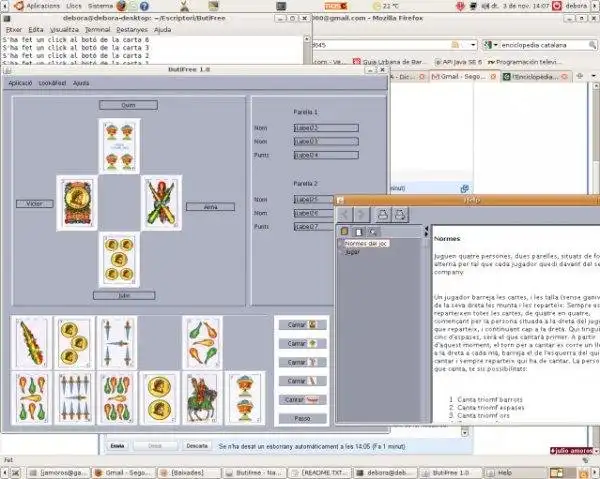Select the five of swords card in hand
This screenshot has height=479, width=600.
coord(117,343)
